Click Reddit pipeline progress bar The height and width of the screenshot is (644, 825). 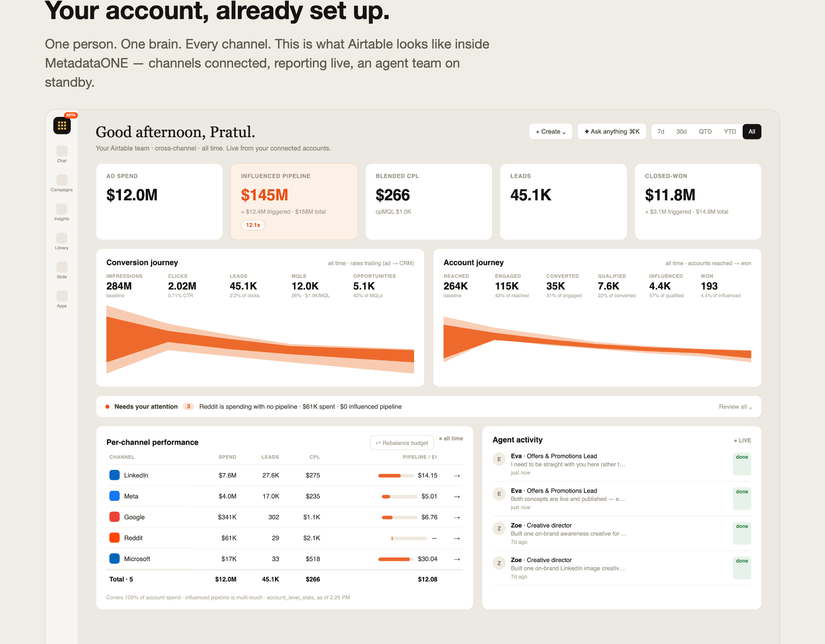[x=409, y=538]
